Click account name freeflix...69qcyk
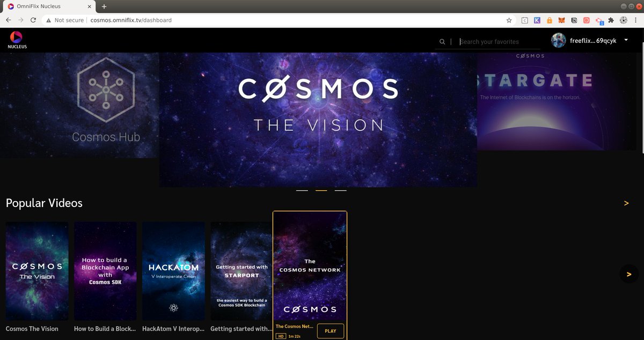 (593, 41)
